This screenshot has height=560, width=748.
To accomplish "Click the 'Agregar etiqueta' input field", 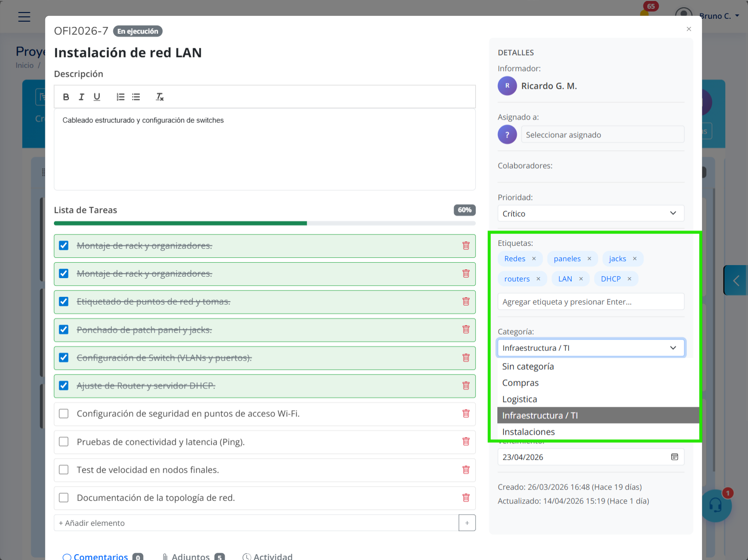I will tap(590, 302).
